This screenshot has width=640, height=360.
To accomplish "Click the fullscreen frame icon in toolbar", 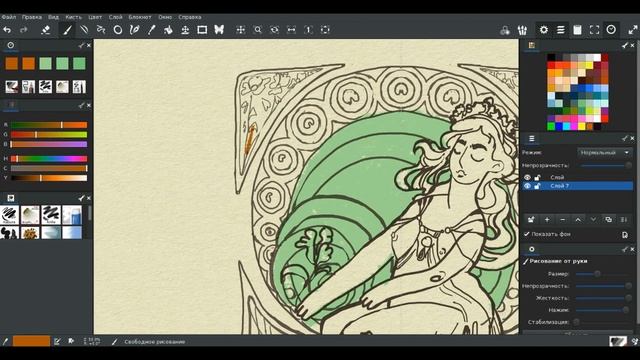I will pyautogui.click(x=594, y=30).
